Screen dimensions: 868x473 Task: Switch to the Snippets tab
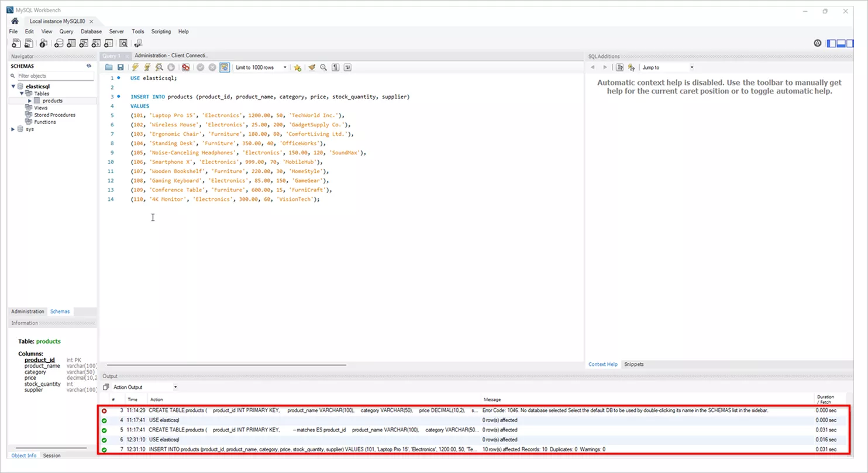pyautogui.click(x=633, y=364)
